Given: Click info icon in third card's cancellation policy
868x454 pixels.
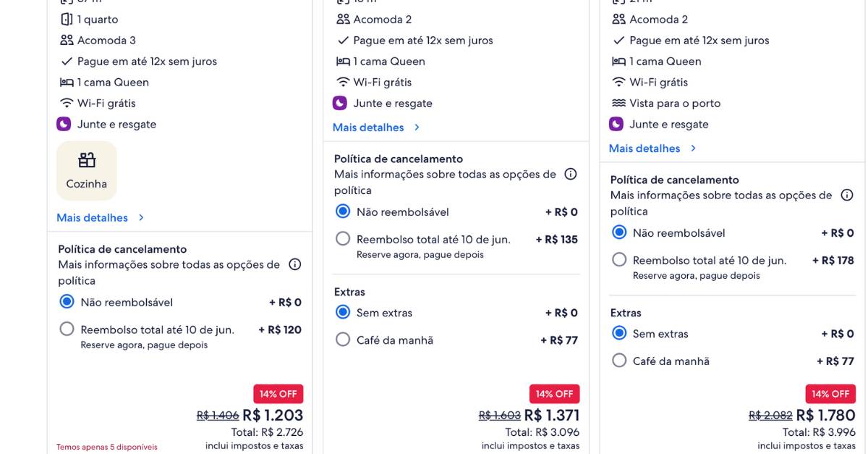Looking at the screenshot, I should click(847, 195).
